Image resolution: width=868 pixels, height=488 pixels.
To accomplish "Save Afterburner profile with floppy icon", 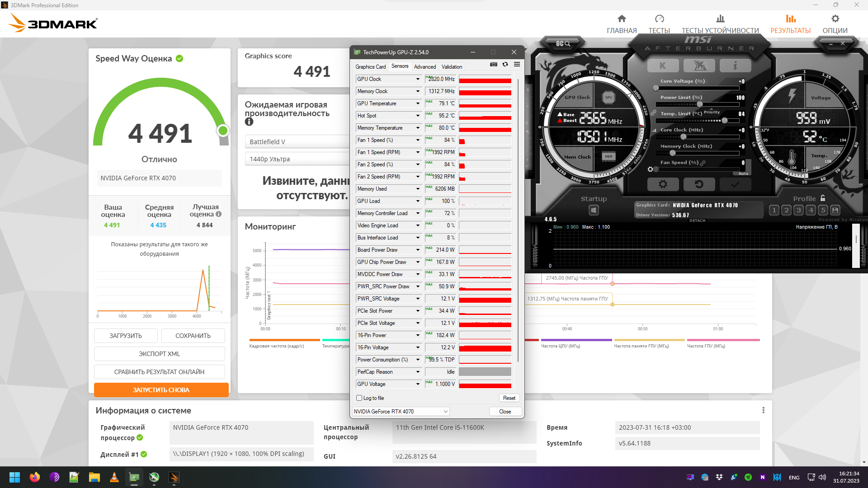I will pos(835,210).
